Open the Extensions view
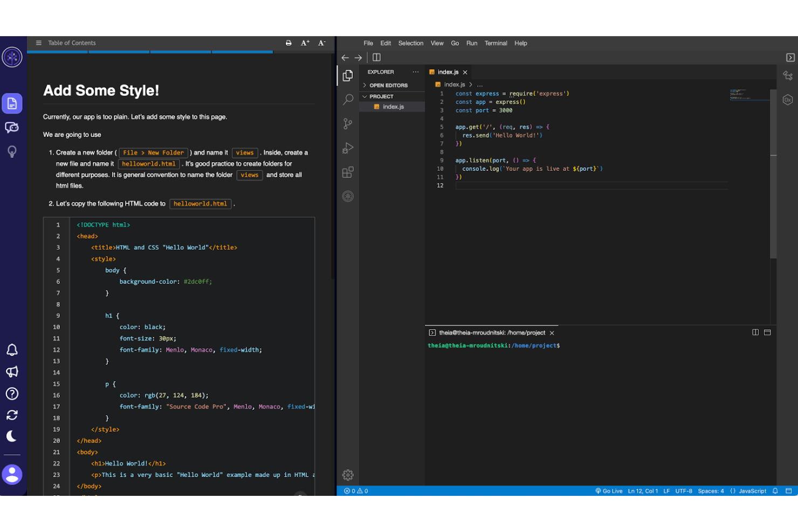 [x=347, y=172]
